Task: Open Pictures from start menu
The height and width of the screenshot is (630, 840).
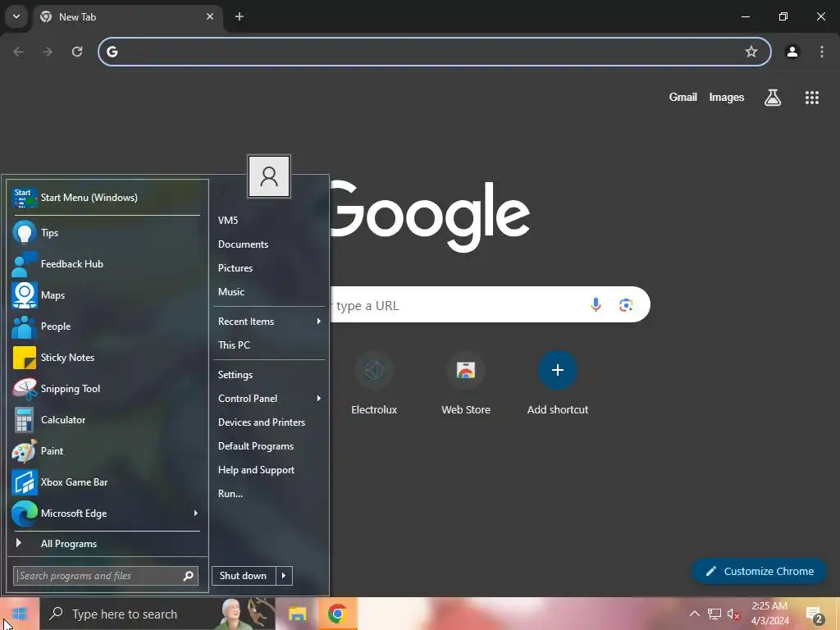Action: coord(235,268)
